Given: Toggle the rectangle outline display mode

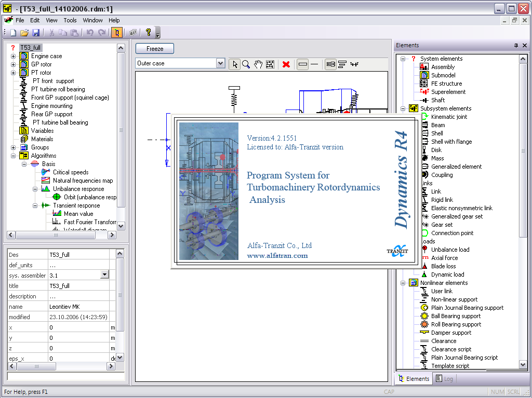Looking at the screenshot, I should click(303, 64).
